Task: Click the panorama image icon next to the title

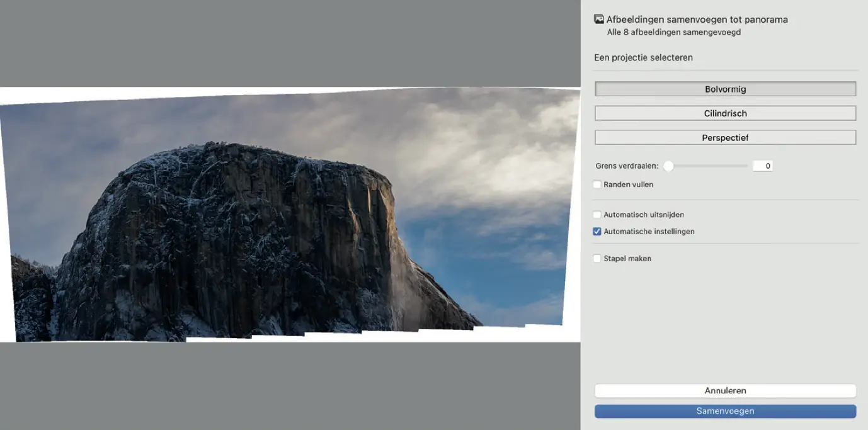Action: coord(599,20)
